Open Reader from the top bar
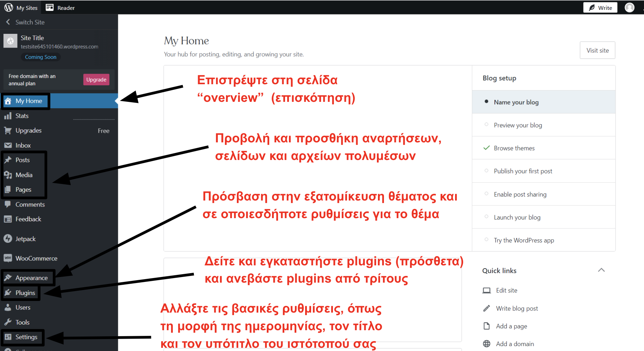This screenshot has height=351, width=644. [x=60, y=7]
